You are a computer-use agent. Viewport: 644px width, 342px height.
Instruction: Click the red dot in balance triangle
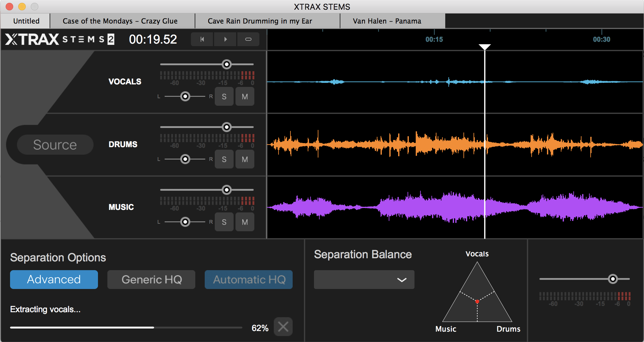477,302
